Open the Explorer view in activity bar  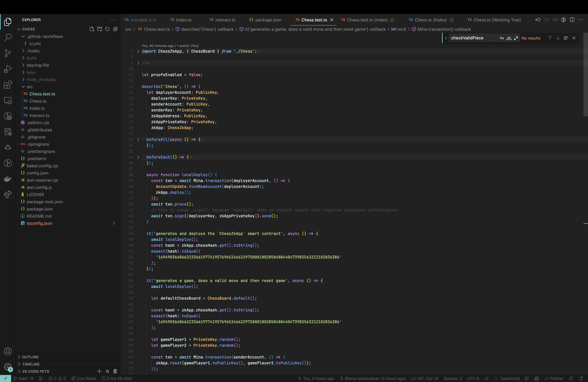(8, 22)
